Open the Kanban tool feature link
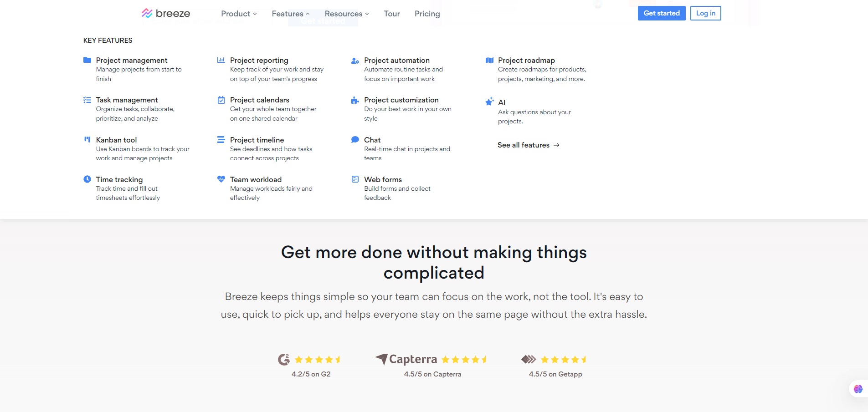The height and width of the screenshot is (412, 868). click(116, 140)
